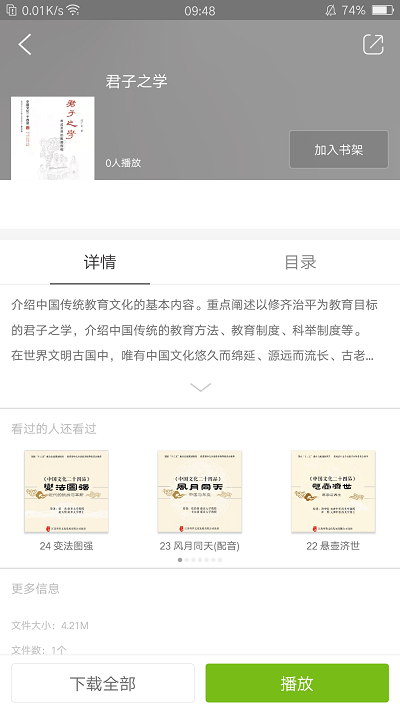Select the 详情 tab
This screenshot has height=711, width=400.
(x=100, y=262)
